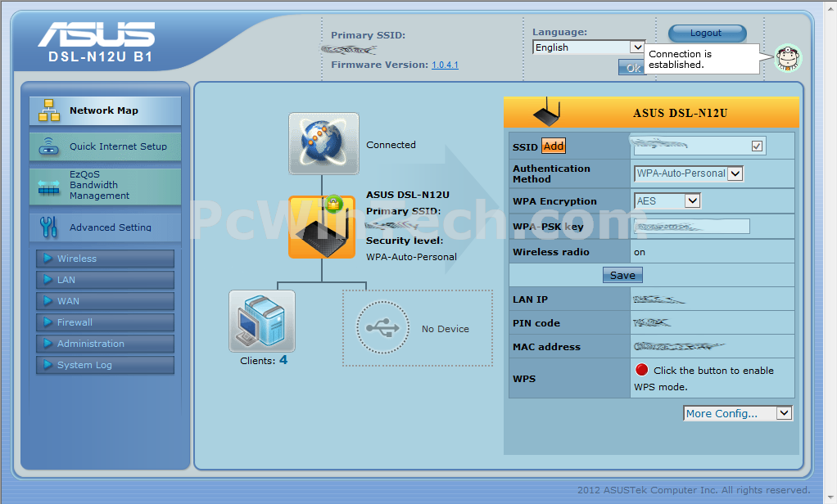Open Quick Internet Setup
This screenshot has height=504, width=837.
tap(105, 146)
